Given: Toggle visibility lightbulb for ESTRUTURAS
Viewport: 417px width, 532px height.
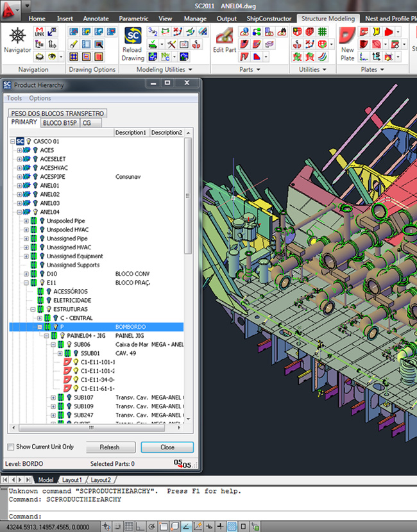Looking at the screenshot, I should click(49, 309).
